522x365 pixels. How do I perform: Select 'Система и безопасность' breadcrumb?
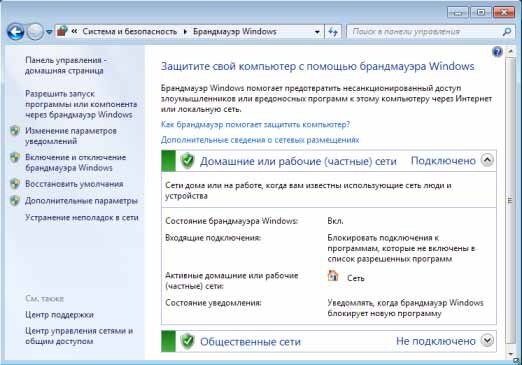130,32
